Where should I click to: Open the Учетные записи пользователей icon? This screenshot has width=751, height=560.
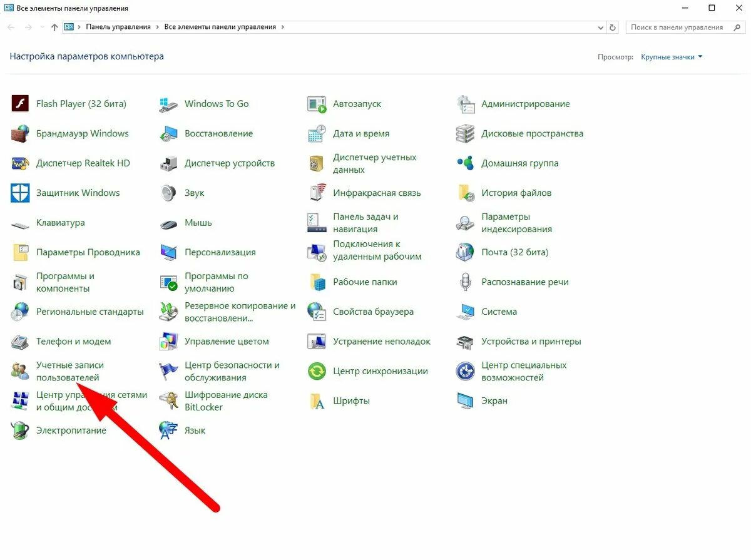click(x=20, y=371)
